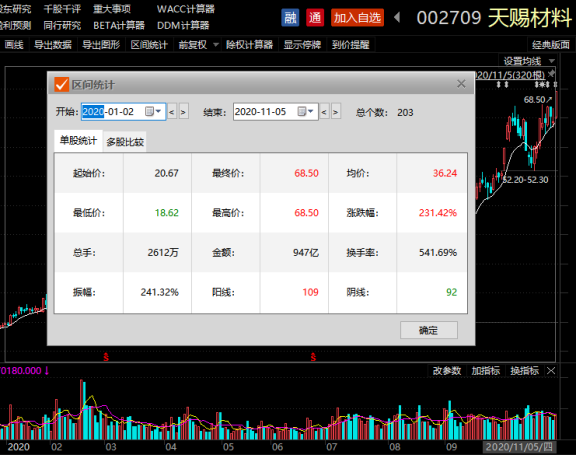Viewport: 576px width, 455px height.
Task: Click the blue 融 margin trading icon
Action: [x=290, y=18]
